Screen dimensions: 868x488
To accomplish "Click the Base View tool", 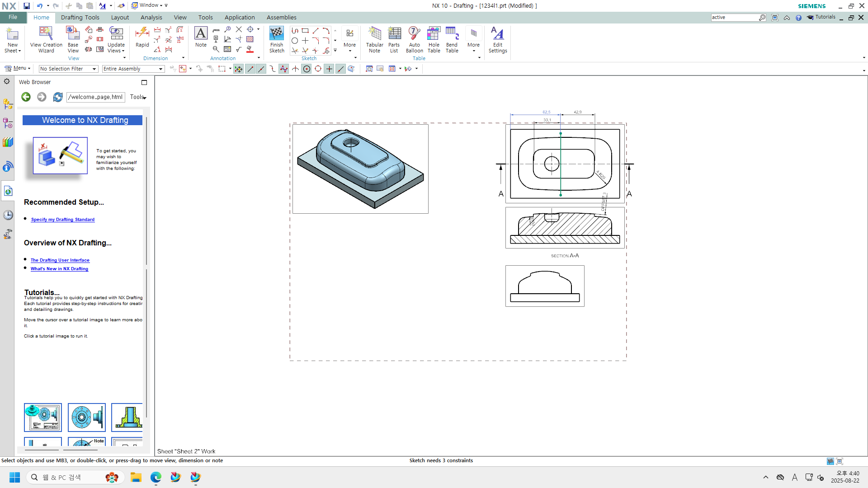I will pos(73,39).
